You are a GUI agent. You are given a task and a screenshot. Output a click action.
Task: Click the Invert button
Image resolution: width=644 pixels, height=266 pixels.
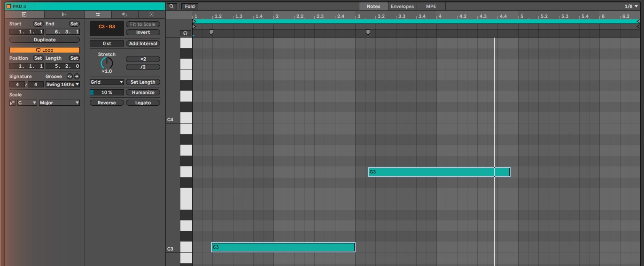(x=143, y=32)
